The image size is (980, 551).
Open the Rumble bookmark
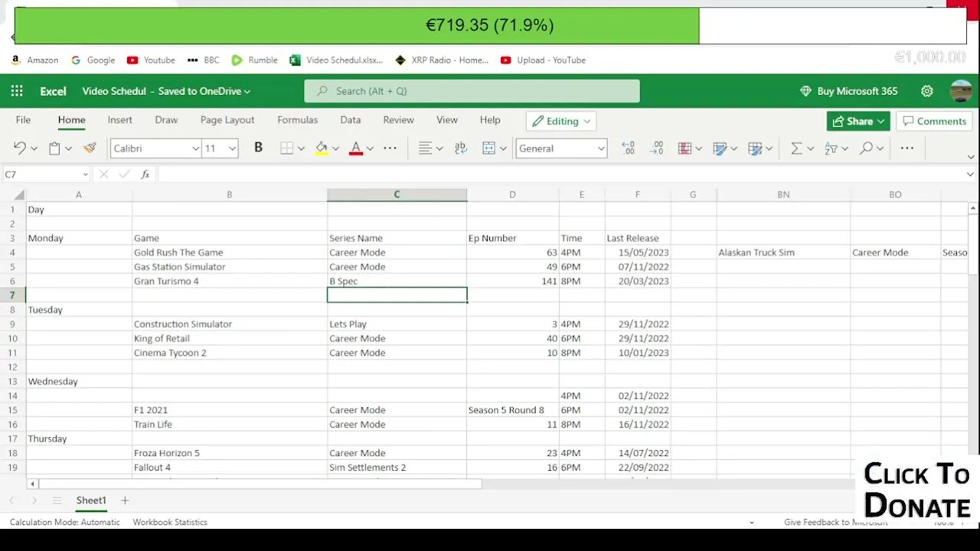tap(255, 60)
